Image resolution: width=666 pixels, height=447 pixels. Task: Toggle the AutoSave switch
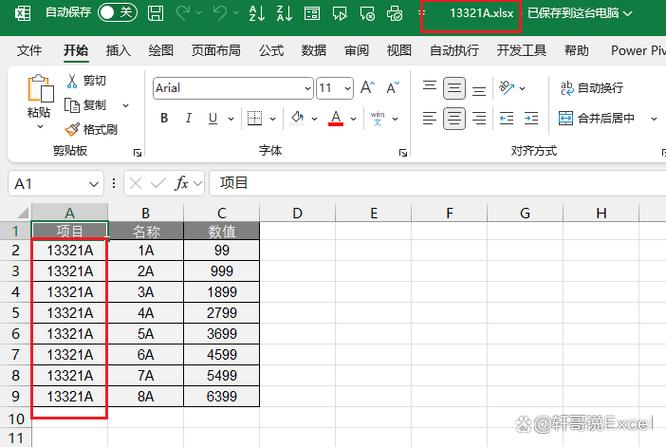point(117,12)
